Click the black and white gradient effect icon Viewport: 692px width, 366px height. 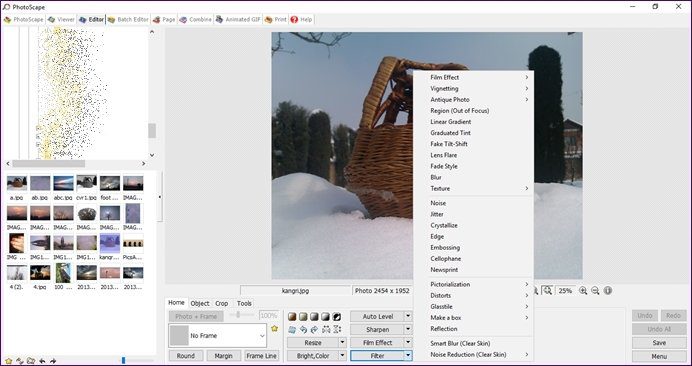click(325, 317)
